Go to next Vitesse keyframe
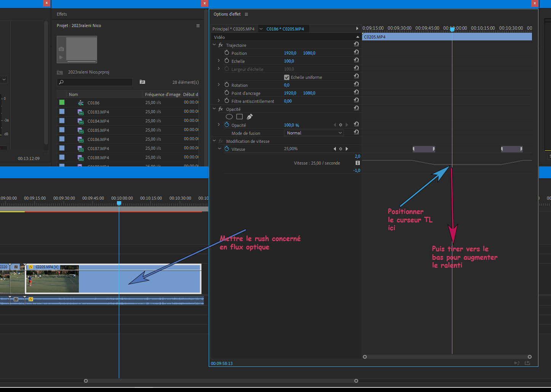 click(x=347, y=149)
